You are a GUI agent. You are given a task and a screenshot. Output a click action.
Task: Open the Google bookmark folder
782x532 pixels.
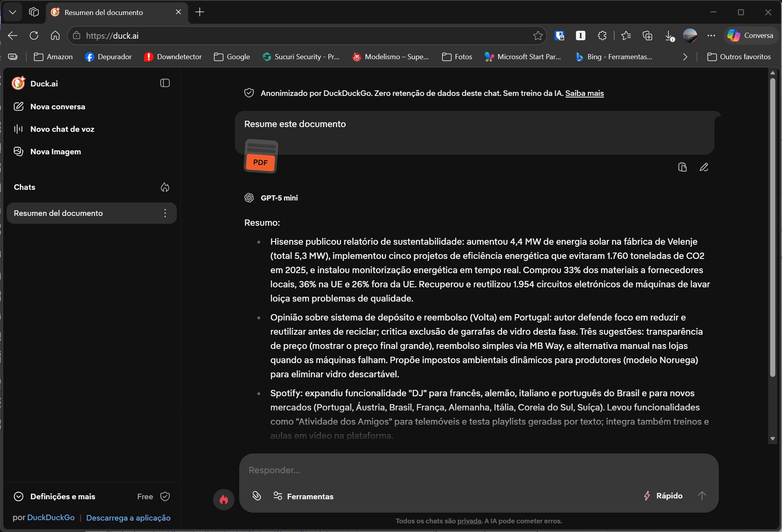(232, 57)
